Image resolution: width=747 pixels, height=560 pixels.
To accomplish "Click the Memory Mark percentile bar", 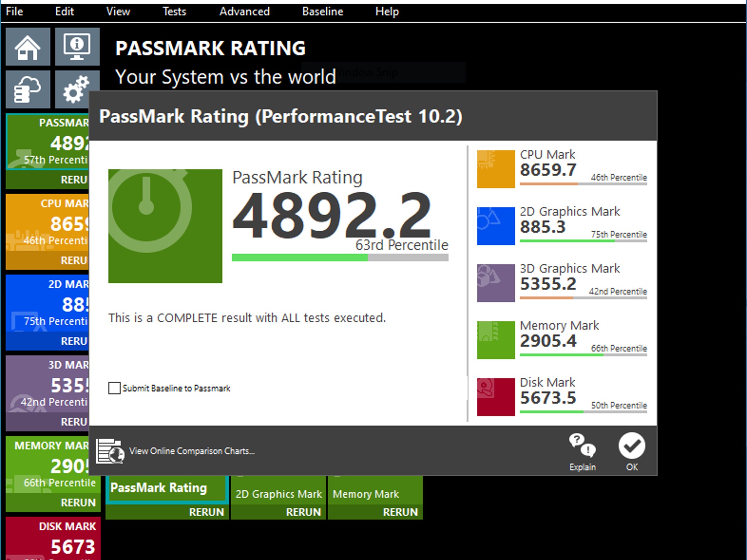I will click(583, 355).
